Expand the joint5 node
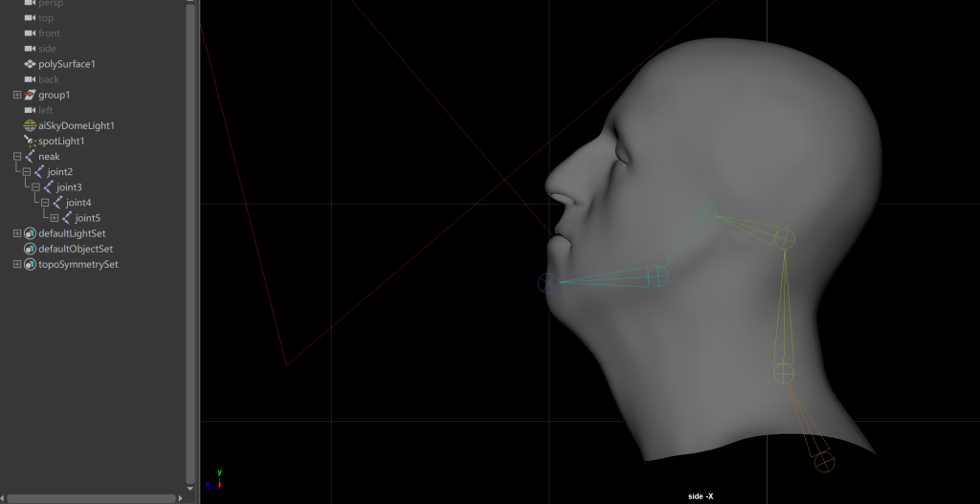The width and height of the screenshot is (980, 504). 55,218
